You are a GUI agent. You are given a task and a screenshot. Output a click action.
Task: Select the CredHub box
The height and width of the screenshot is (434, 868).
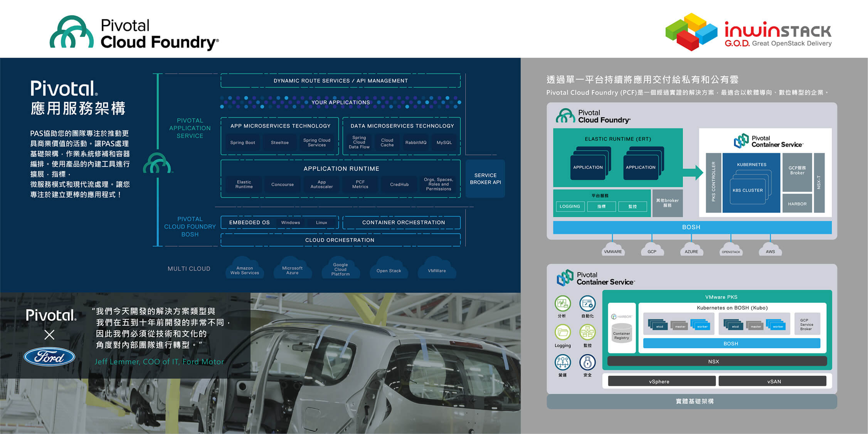click(399, 184)
